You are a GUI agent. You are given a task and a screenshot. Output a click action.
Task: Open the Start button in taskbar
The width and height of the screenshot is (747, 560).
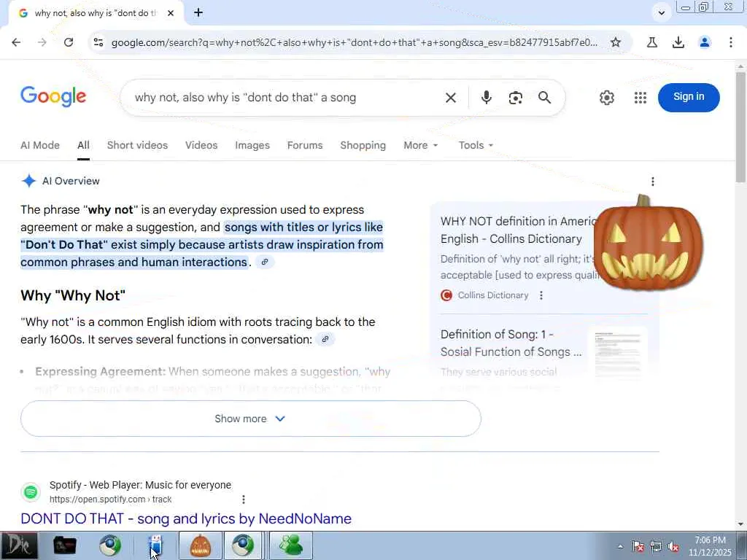pyautogui.click(x=18, y=545)
